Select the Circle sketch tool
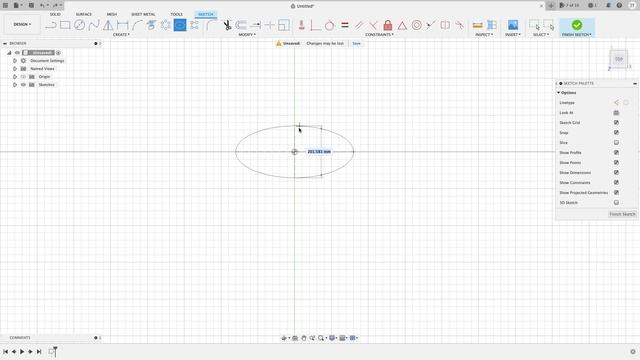Image resolution: width=640 pixels, height=360 pixels. (79, 25)
